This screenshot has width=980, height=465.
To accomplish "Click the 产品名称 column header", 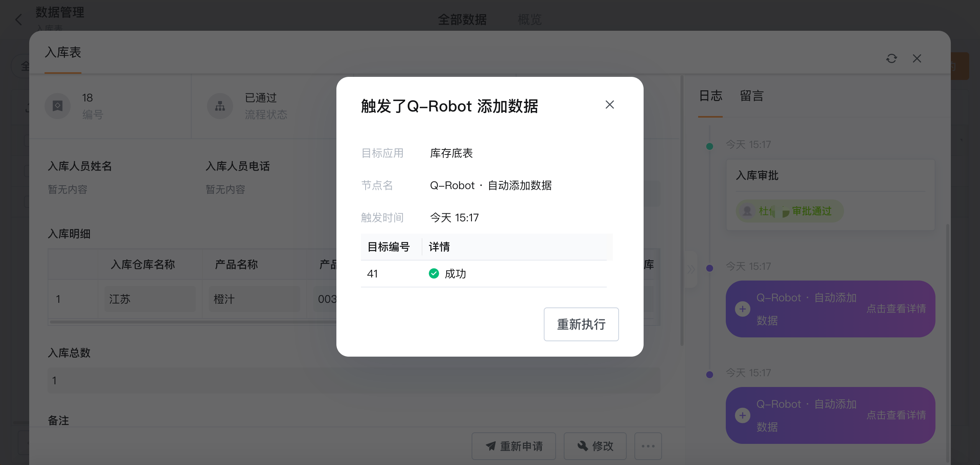I will coord(237,264).
